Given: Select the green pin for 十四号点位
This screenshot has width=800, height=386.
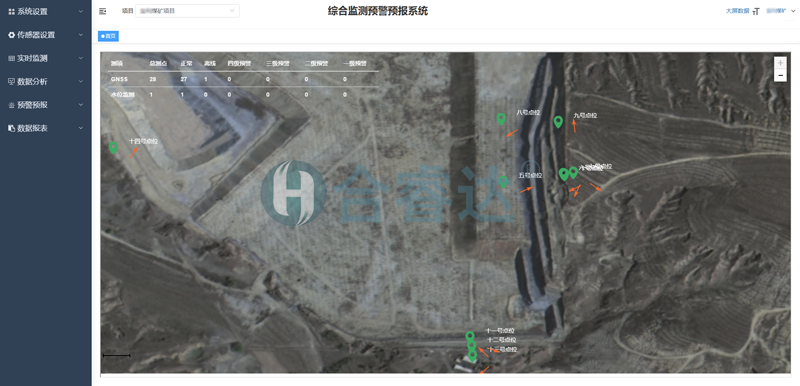Looking at the screenshot, I should point(113,147).
